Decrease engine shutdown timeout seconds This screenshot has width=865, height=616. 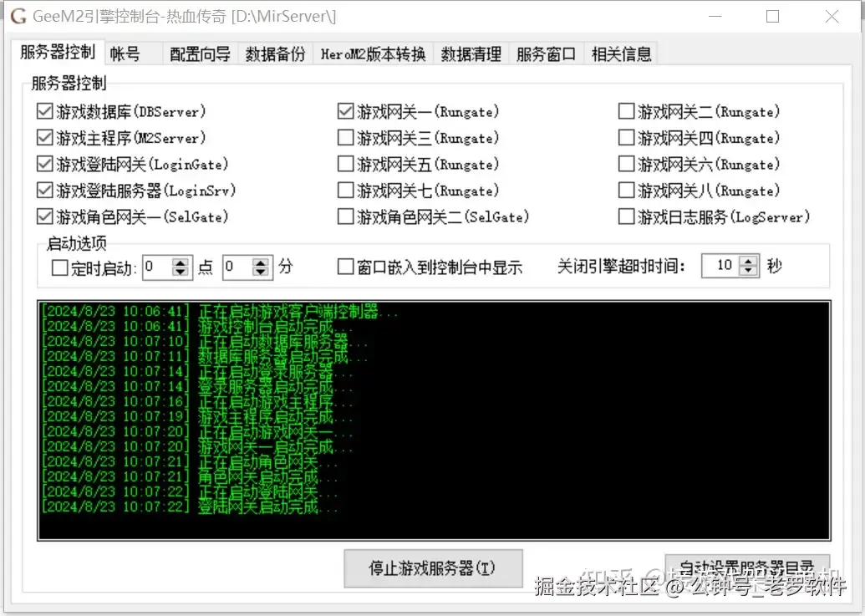pyautogui.click(x=748, y=271)
